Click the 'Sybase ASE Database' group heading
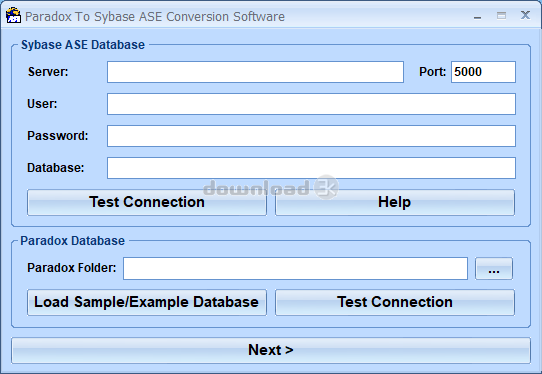The width and height of the screenshot is (542, 374). click(83, 45)
